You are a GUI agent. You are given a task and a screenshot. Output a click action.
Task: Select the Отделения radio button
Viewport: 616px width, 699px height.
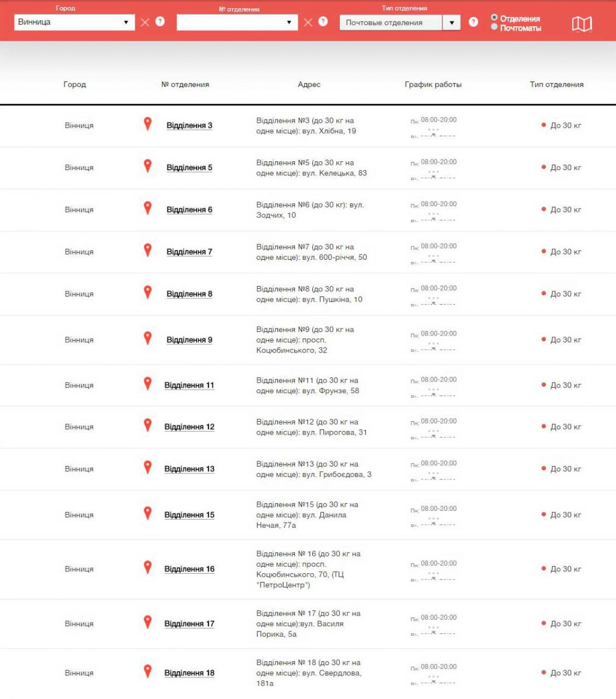(x=494, y=17)
